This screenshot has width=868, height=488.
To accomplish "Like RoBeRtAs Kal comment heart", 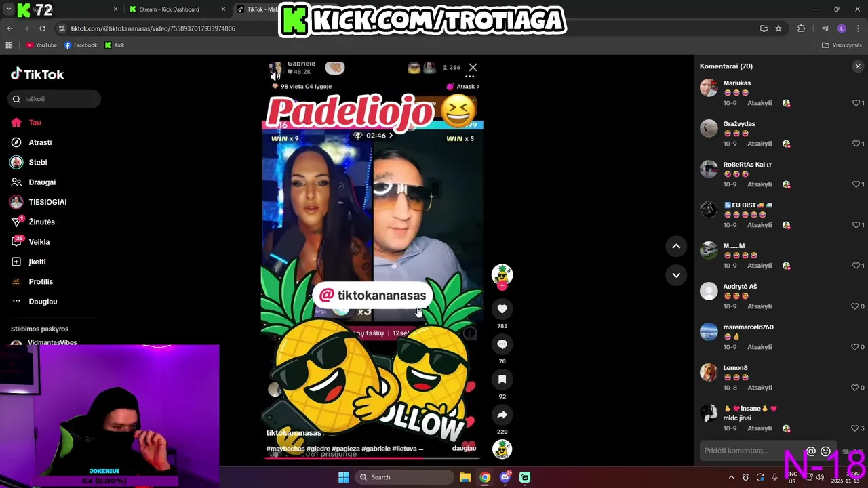I will pyautogui.click(x=856, y=184).
